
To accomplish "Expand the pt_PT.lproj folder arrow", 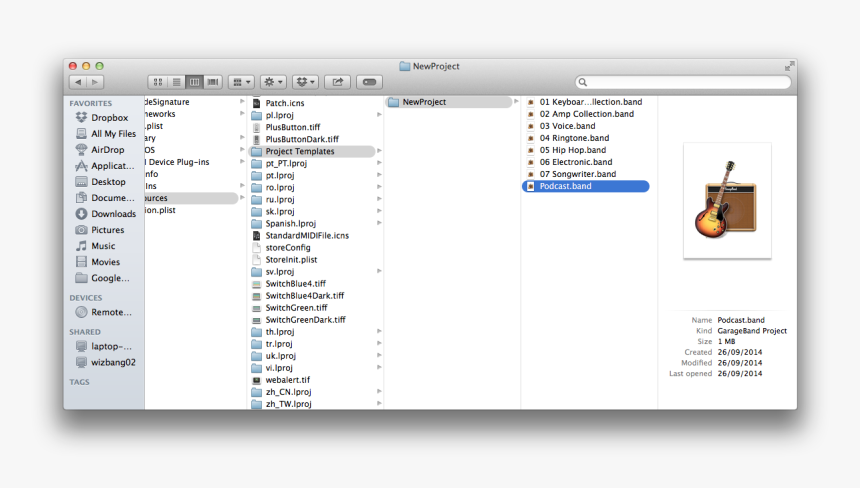I will pyautogui.click(x=379, y=163).
